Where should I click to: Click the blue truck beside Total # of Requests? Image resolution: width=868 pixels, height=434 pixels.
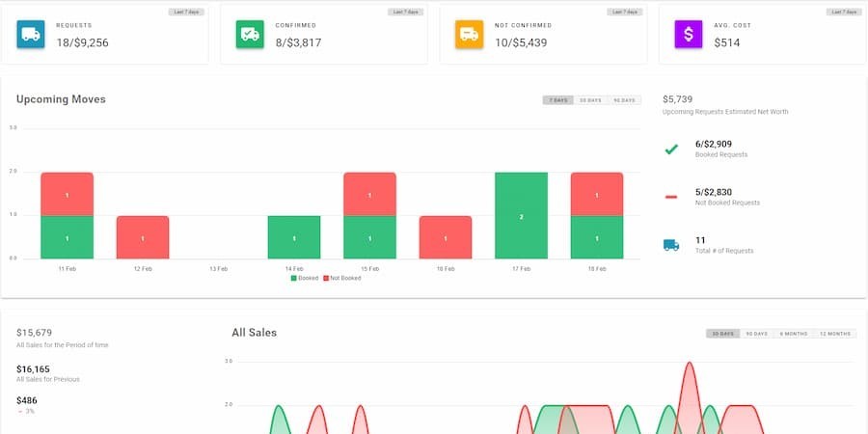[x=671, y=245]
